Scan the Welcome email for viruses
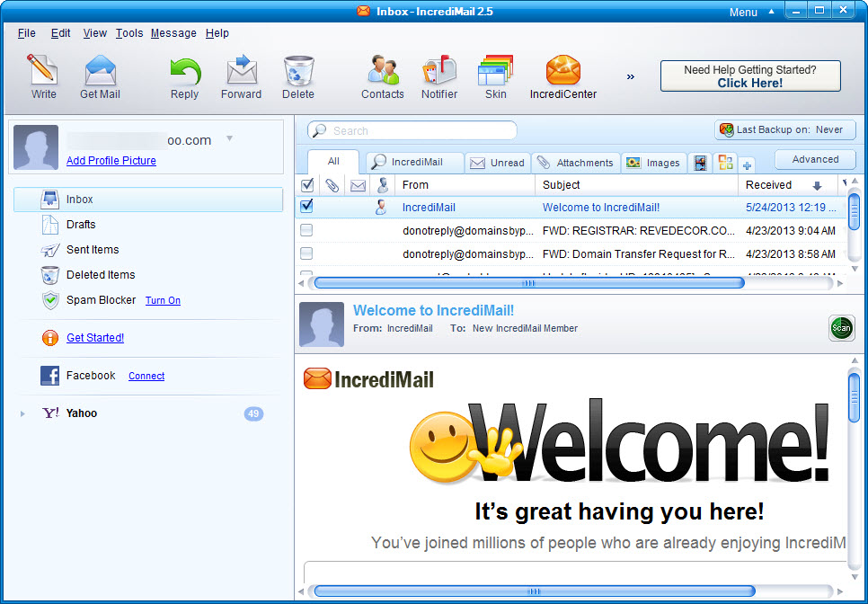 841,328
